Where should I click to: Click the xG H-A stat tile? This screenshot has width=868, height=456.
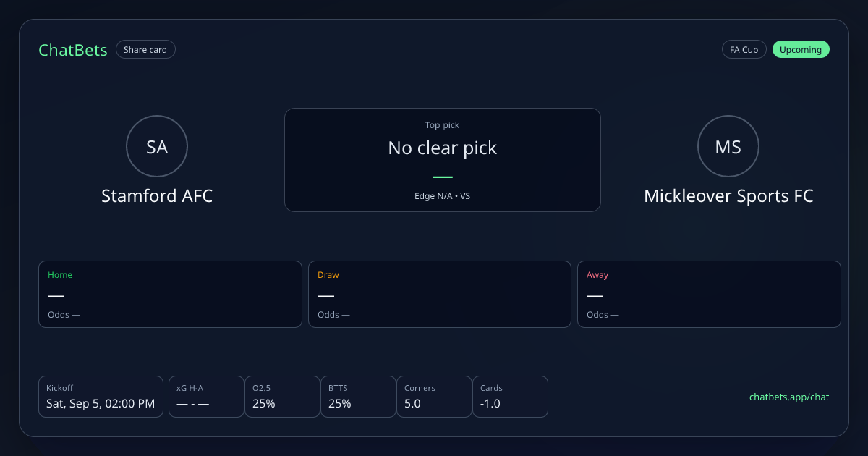pyautogui.click(x=206, y=397)
